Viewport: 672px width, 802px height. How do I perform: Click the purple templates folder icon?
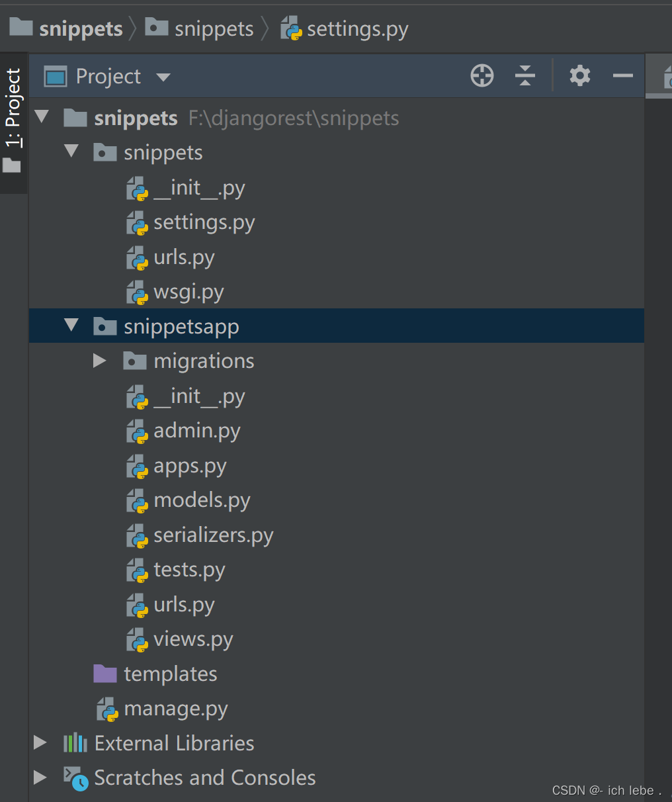click(x=105, y=673)
